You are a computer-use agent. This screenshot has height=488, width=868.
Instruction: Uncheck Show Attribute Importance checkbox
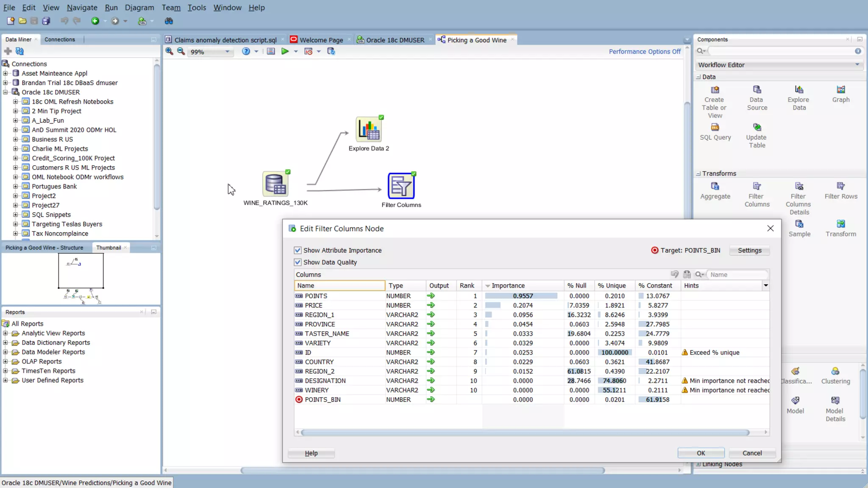298,250
